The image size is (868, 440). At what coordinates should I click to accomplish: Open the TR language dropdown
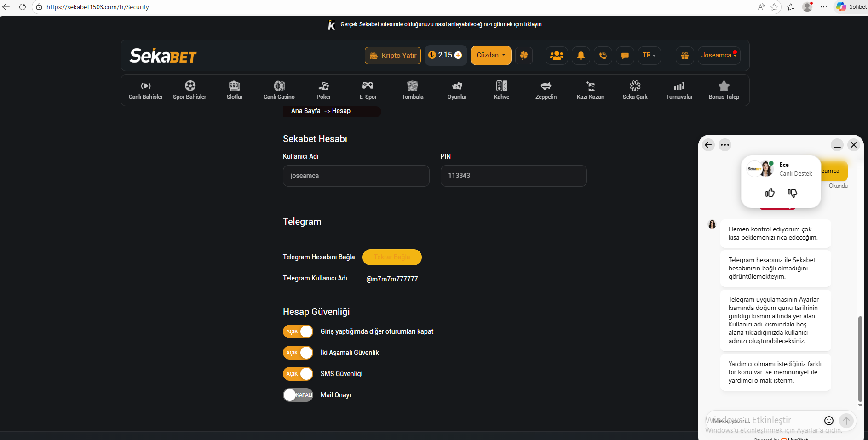(x=649, y=56)
